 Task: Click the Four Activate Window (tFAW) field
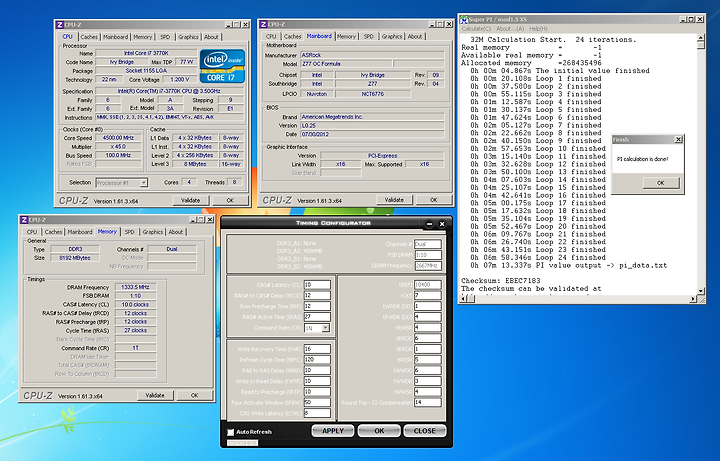(x=317, y=402)
